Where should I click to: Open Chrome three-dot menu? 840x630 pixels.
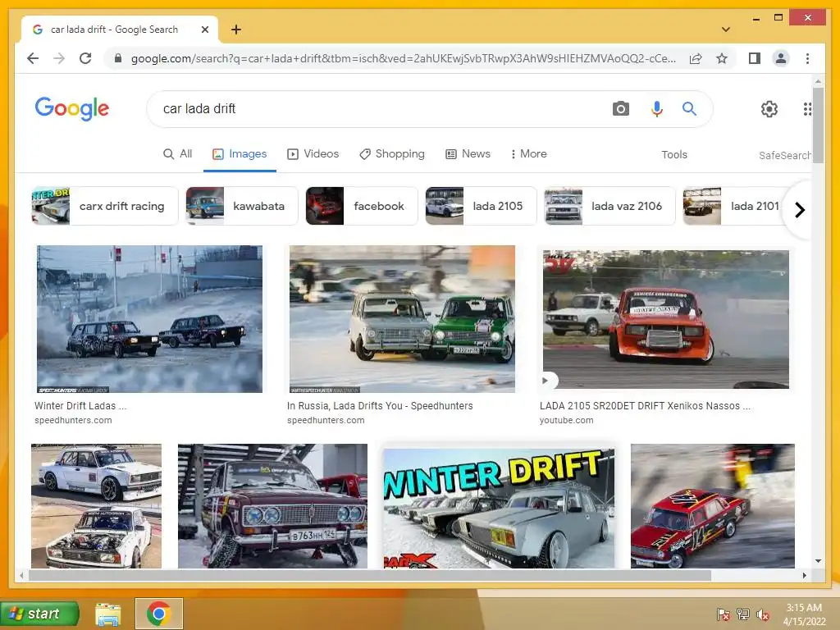(807, 58)
